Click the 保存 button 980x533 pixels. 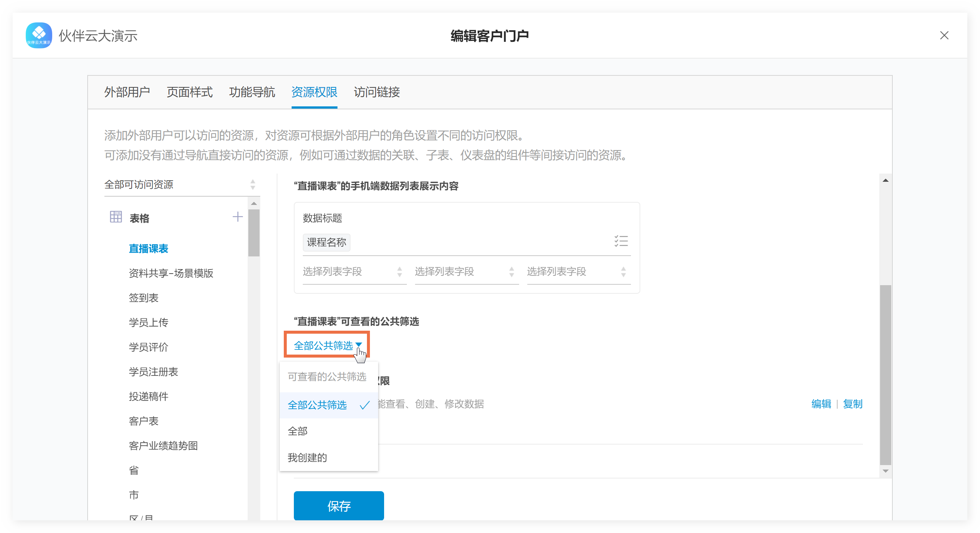[x=339, y=506]
